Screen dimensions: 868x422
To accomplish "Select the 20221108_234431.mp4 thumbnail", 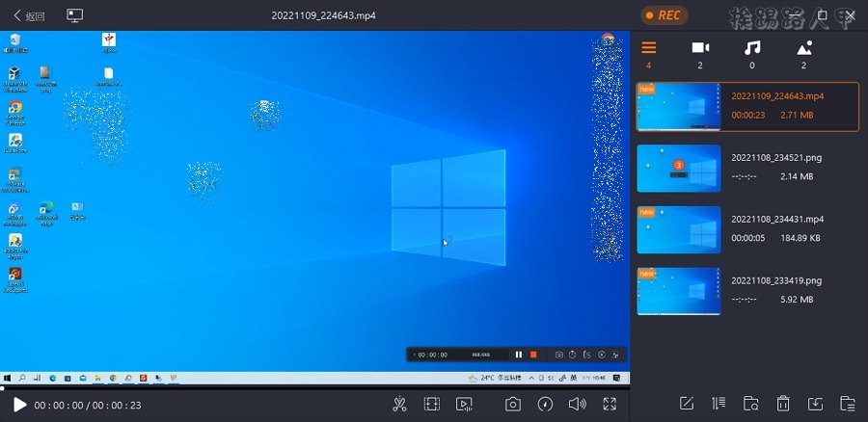I will pos(679,230).
